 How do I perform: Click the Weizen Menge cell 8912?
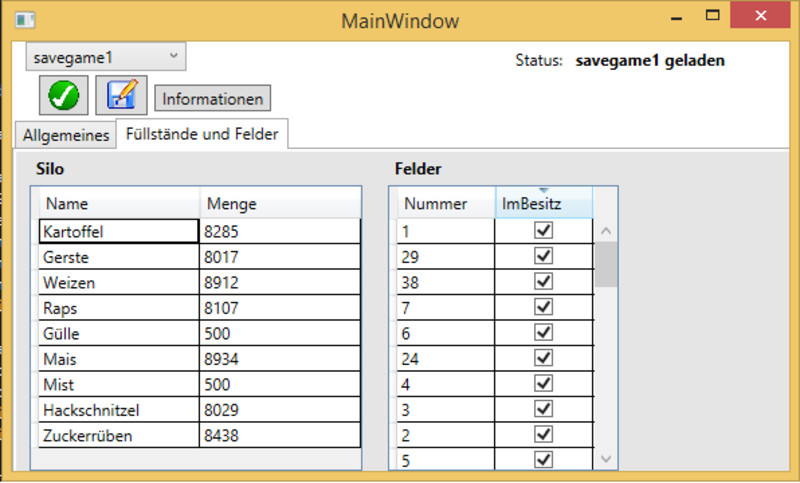(279, 283)
